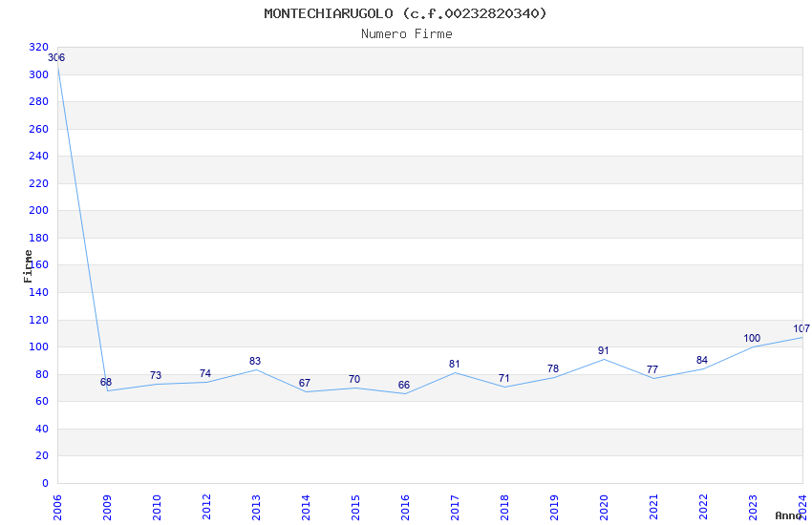Click data label 100 for year 2023

click(x=752, y=338)
